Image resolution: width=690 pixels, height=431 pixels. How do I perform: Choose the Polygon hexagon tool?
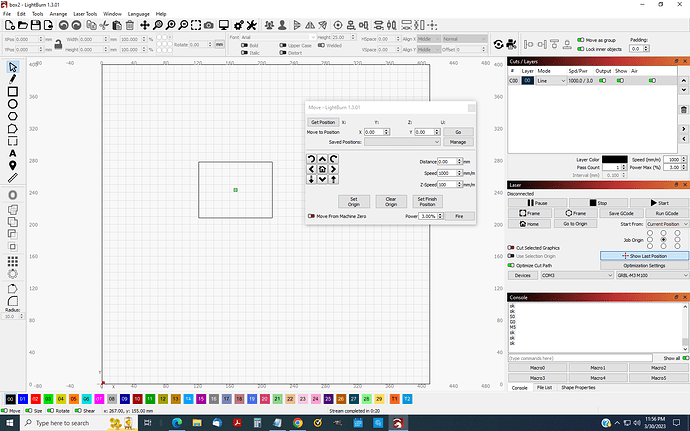coord(13,116)
